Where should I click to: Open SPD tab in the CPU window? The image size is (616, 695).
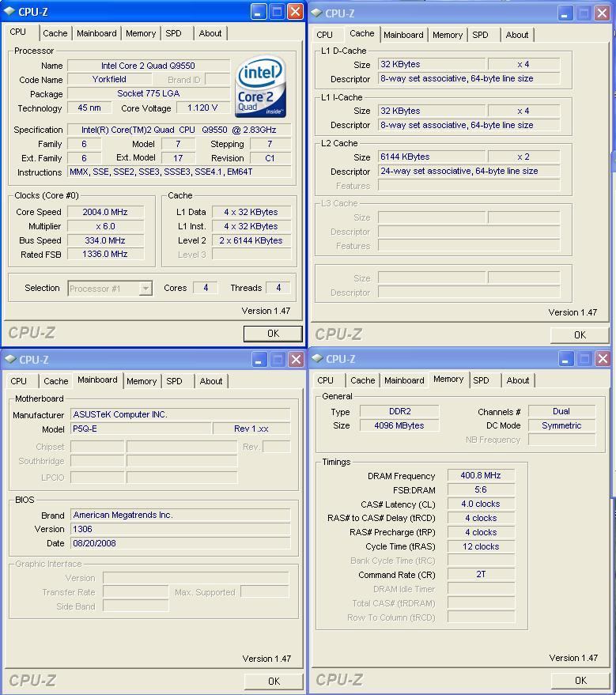pos(173,33)
